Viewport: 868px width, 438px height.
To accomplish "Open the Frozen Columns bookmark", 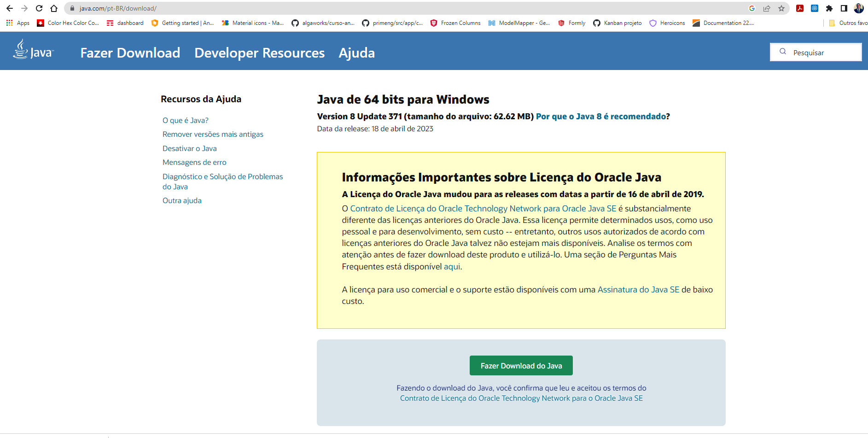I will (x=455, y=23).
